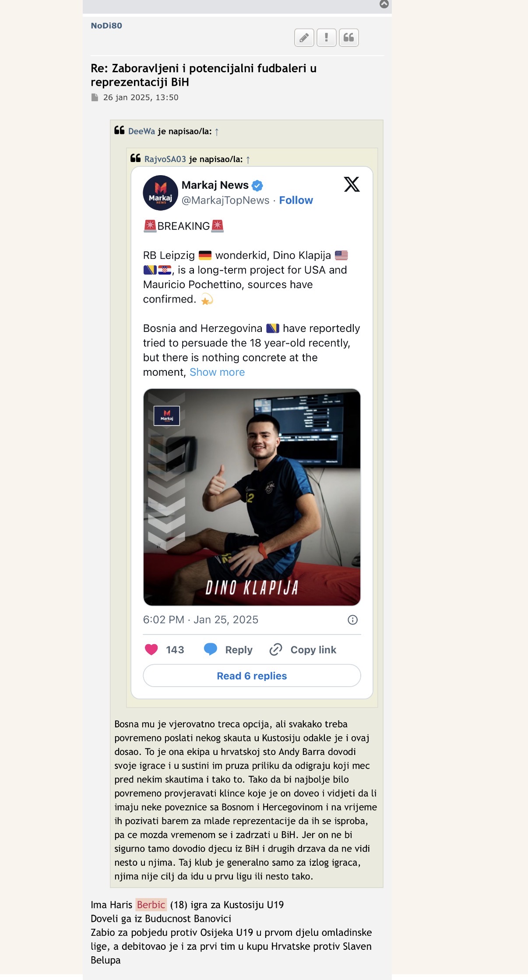Click the edit post pencil icon
Viewport: 528px width, 980px height.
pyautogui.click(x=304, y=38)
